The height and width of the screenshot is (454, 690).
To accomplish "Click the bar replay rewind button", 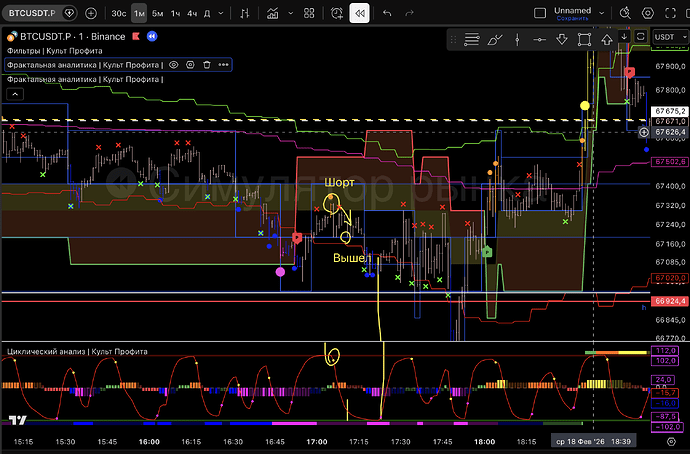I will [360, 13].
